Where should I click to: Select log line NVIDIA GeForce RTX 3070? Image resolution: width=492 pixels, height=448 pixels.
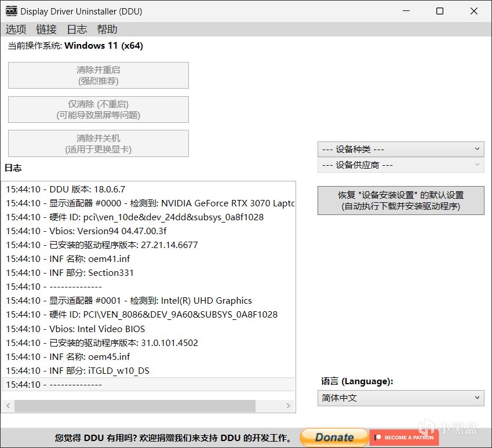click(x=149, y=203)
